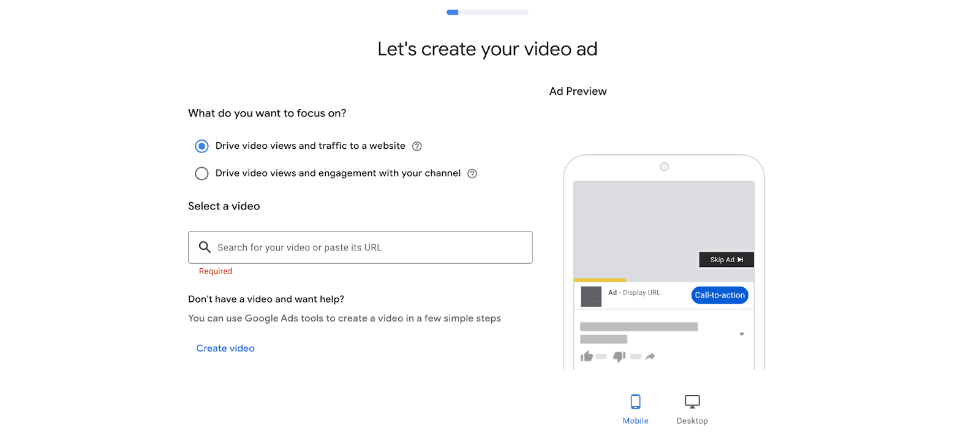Focus the Search for your video or URL field
The width and height of the screenshot is (980, 447).
coord(360,247)
